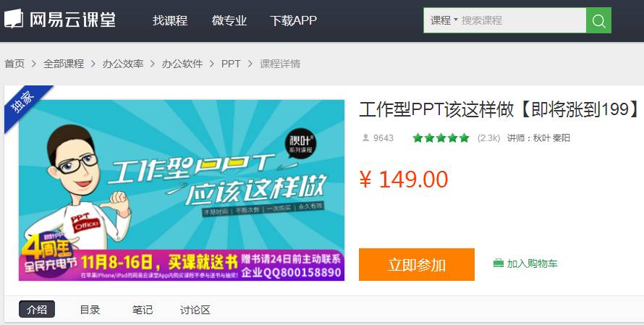Click the NetEase Cloud Classroom logo icon
The image size is (644, 325).
tap(14, 19)
